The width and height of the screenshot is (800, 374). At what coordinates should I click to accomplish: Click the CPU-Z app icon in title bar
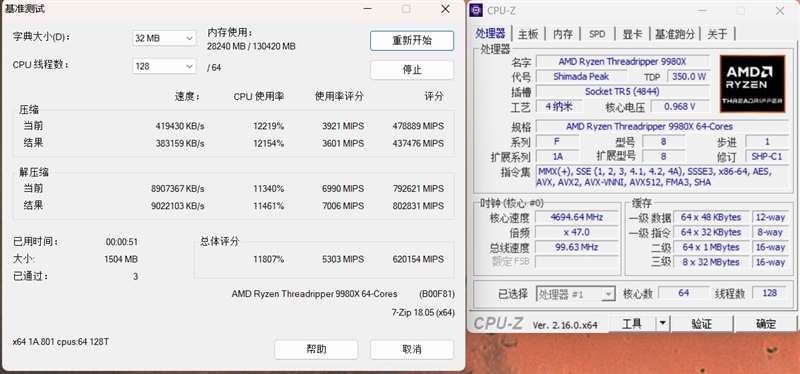[476, 10]
